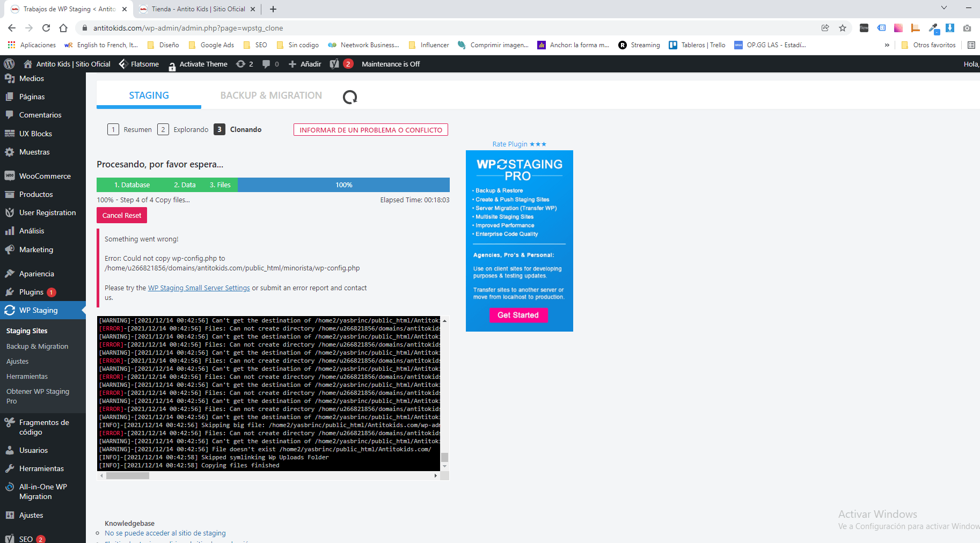
Task: Open Backup & Migration submenu item
Action: pos(38,347)
